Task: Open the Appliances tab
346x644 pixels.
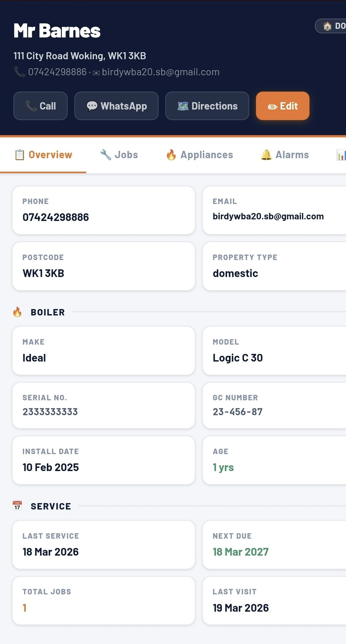Action: [199, 155]
